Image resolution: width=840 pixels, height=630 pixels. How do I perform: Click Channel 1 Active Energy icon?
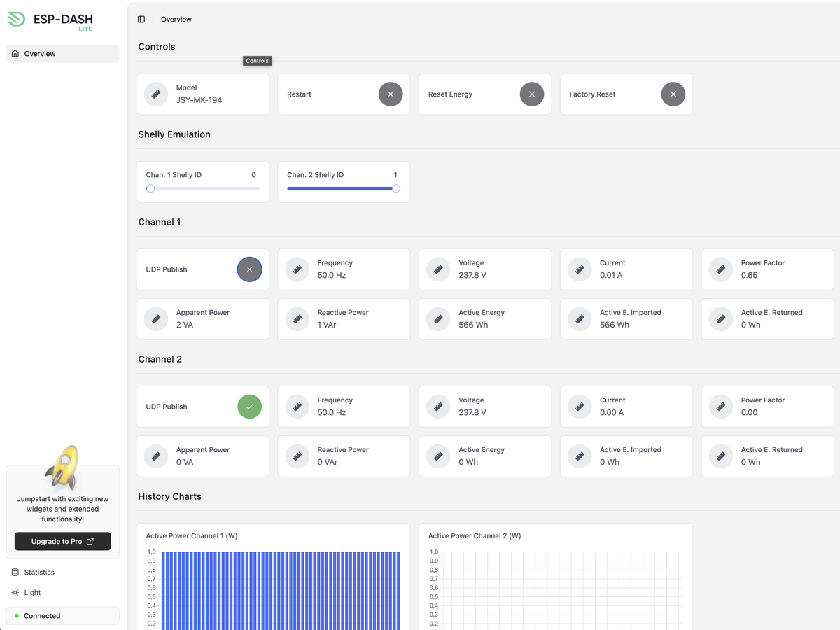(438, 318)
